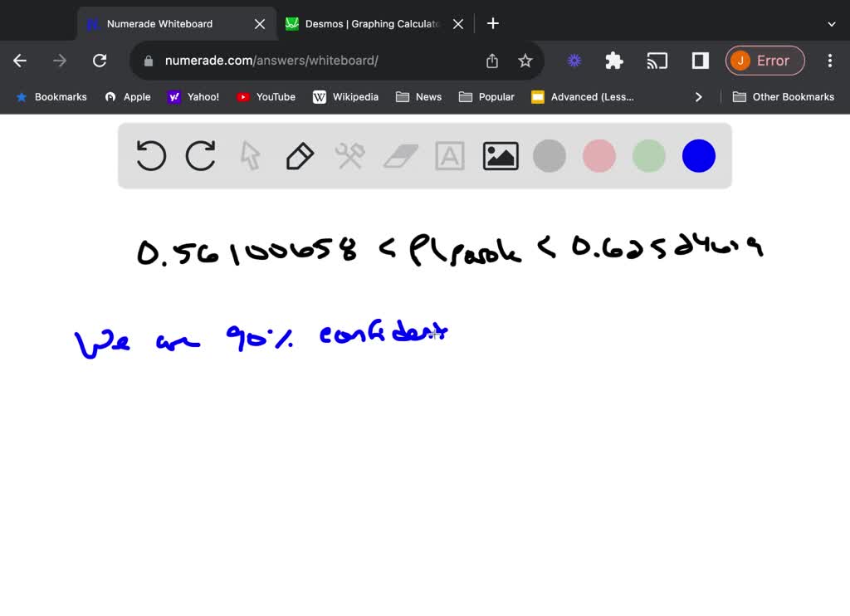This screenshot has width=850, height=616.
Task: Open the crossed tools settings icon
Action: [x=349, y=156]
